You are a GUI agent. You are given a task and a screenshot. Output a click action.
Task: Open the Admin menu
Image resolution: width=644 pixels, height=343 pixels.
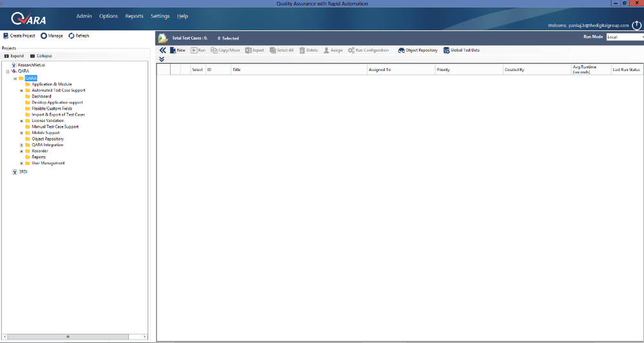pyautogui.click(x=84, y=16)
